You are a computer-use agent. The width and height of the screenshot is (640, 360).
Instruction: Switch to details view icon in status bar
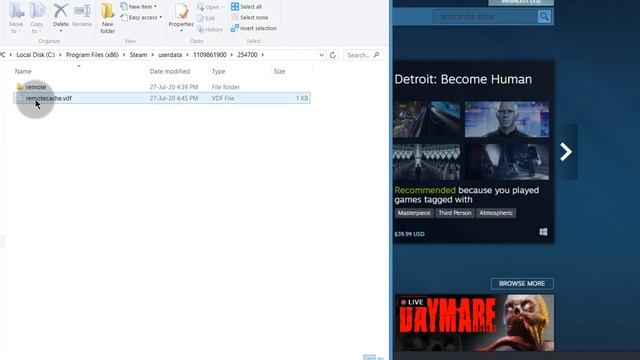pos(369,357)
